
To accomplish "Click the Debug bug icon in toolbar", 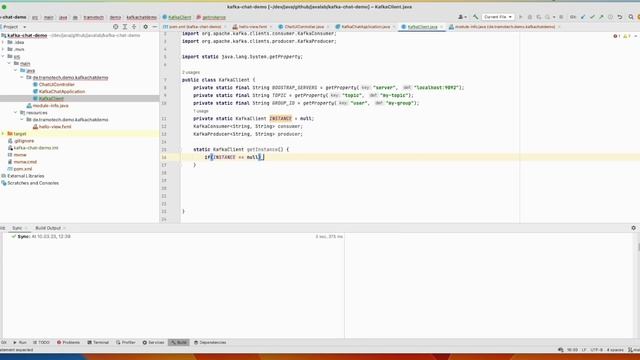I will pyautogui.click(x=530, y=17).
